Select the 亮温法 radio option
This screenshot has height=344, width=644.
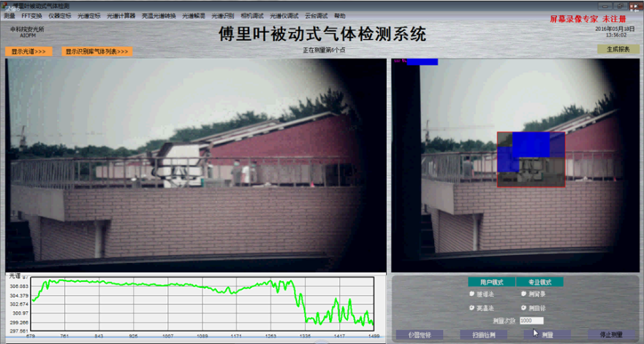pyautogui.click(x=472, y=308)
